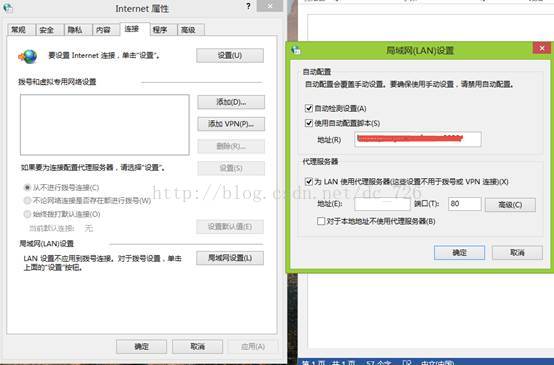Viewport: 554px width, 365px height.
Task: Close the 局域网(LAN)设置 dialog
Action: tap(541, 48)
